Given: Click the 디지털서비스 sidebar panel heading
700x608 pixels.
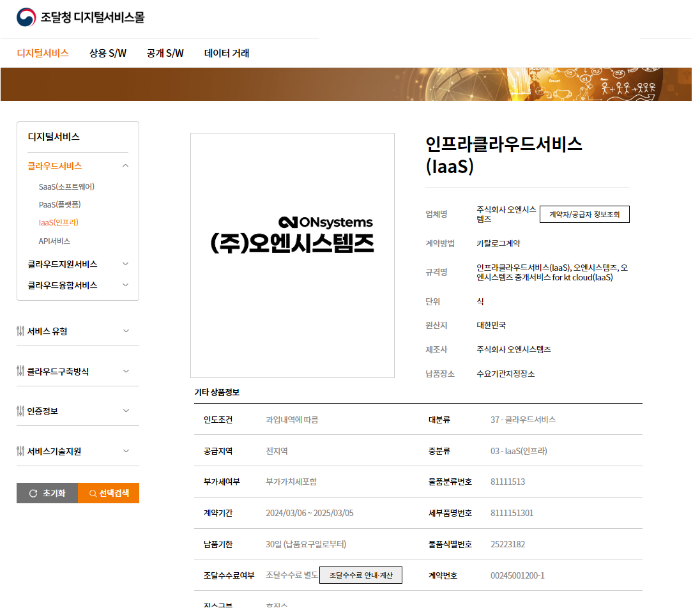Looking at the screenshot, I should (54, 137).
